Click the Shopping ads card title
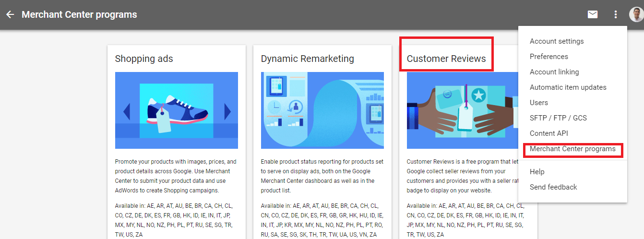Image resolution: width=644 pixels, height=239 pixels. [144, 59]
